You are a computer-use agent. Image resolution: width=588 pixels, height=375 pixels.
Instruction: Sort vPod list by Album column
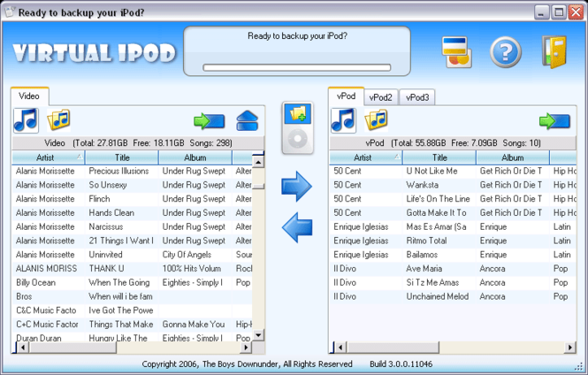pos(513,157)
